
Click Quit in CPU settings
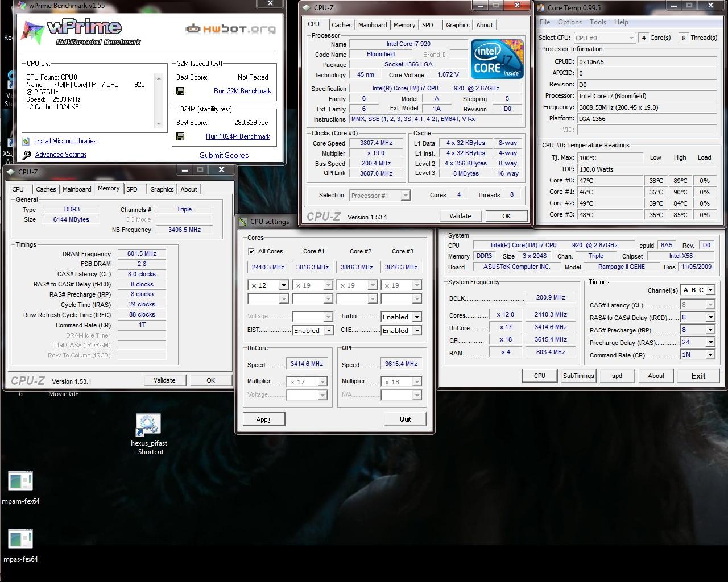click(405, 419)
